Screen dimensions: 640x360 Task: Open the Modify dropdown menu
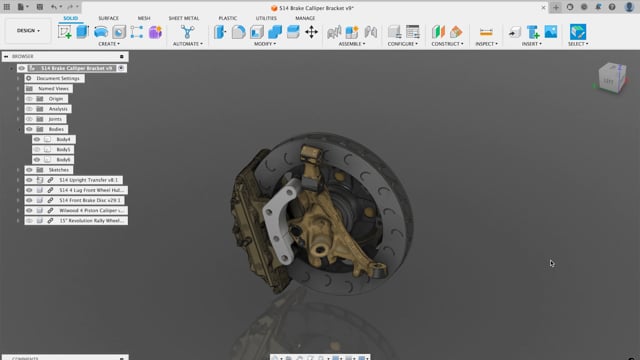pos(265,44)
